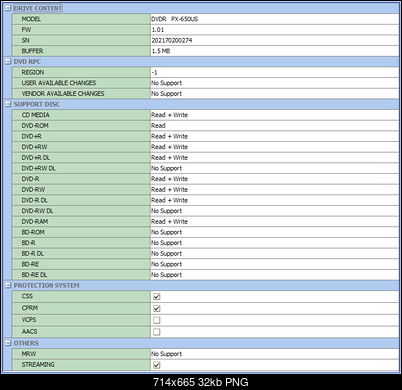402x390 pixels.
Task: Select USER AVAILABLE CHANGES label
Action: 59,83
